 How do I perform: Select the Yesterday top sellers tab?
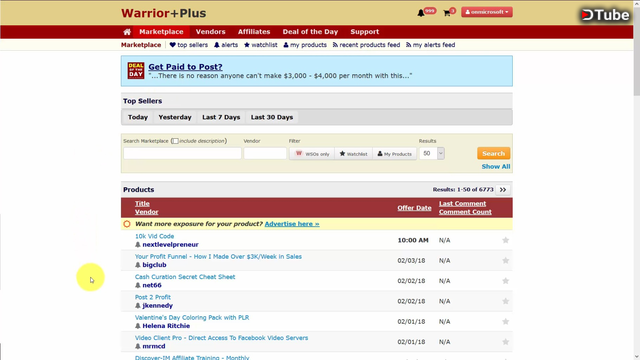click(x=175, y=118)
